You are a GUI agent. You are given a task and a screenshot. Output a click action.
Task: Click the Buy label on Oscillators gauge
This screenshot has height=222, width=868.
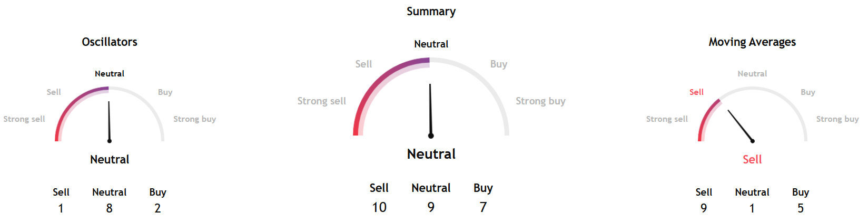(x=165, y=92)
